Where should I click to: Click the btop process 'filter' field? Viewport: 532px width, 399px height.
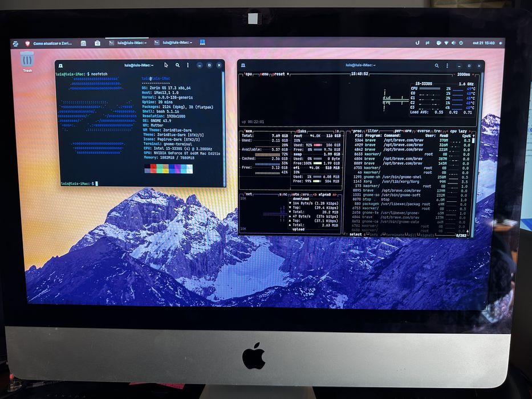point(372,131)
